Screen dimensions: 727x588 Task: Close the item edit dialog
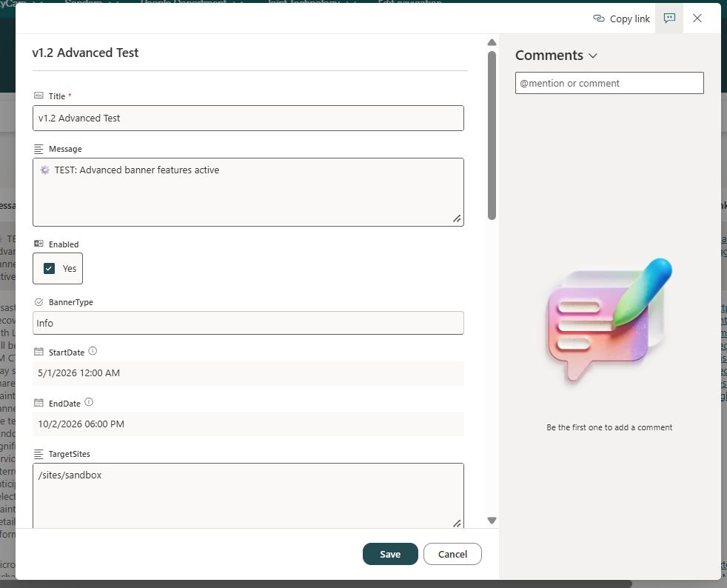pyautogui.click(x=697, y=19)
